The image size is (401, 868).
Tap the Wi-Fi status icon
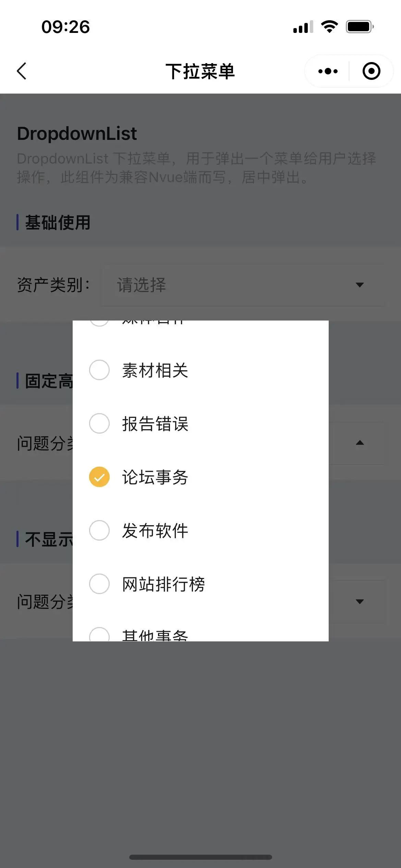pos(329,27)
